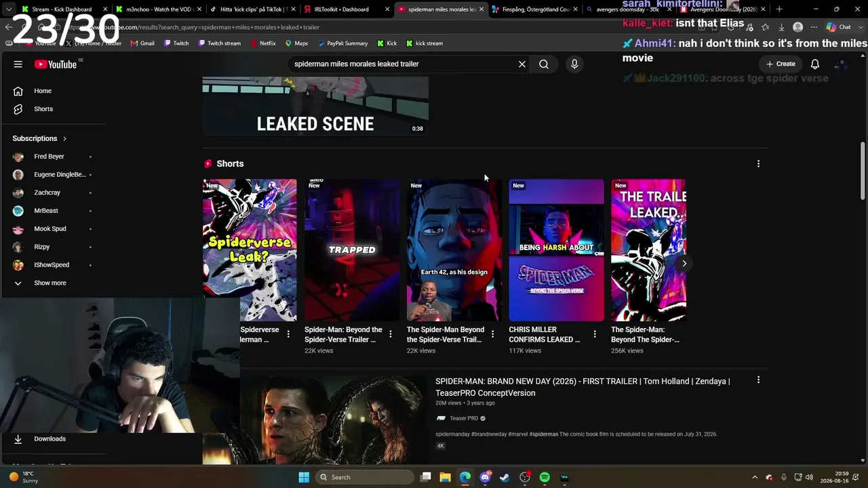
Task: Show hidden system tray icons
Action: pyautogui.click(x=755, y=477)
